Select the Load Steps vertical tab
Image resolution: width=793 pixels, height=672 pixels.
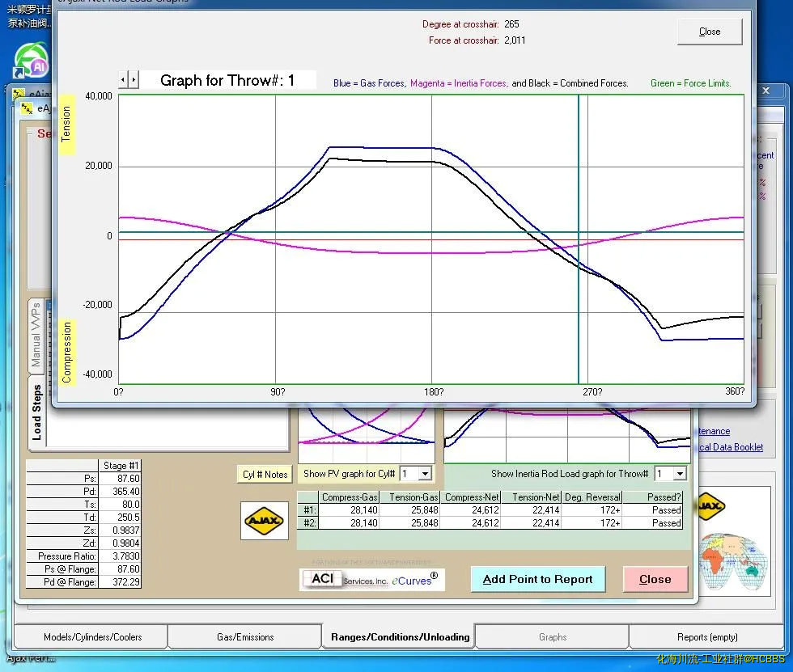coord(36,412)
